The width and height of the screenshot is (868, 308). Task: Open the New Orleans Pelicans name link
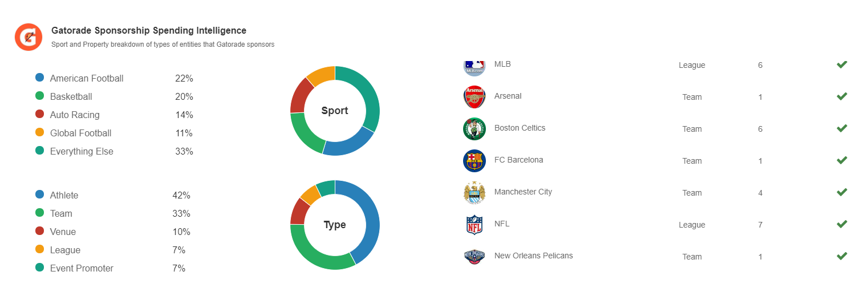point(533,256)
